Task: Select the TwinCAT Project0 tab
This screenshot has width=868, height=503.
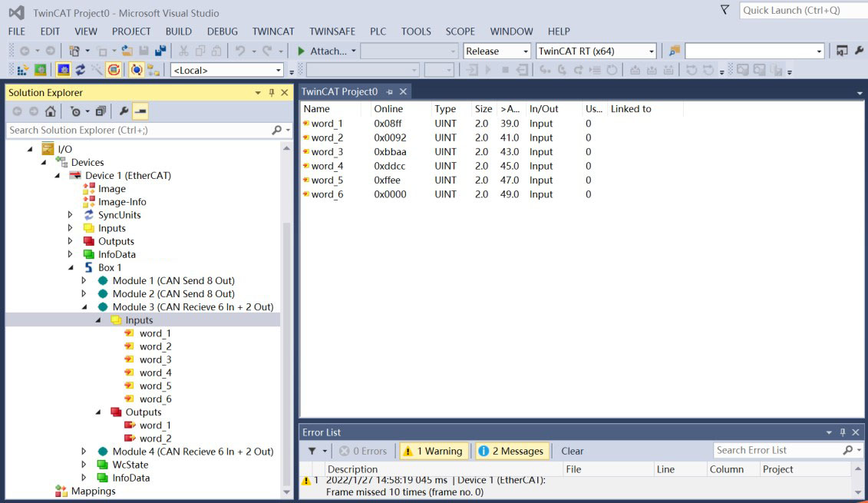Action: tap(339, 91)
